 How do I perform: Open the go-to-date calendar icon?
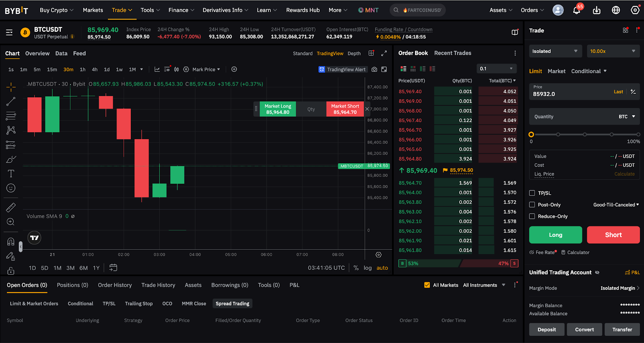click(113, 268)
